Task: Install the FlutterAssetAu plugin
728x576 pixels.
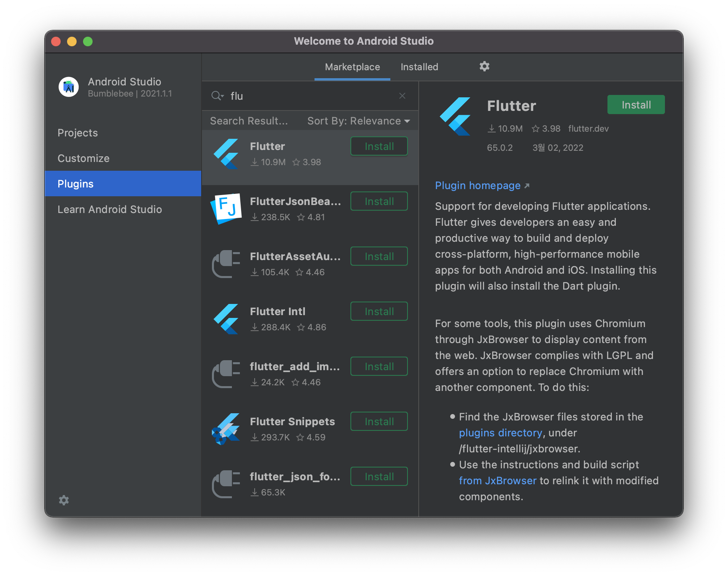Action: (x=379, y=256)
